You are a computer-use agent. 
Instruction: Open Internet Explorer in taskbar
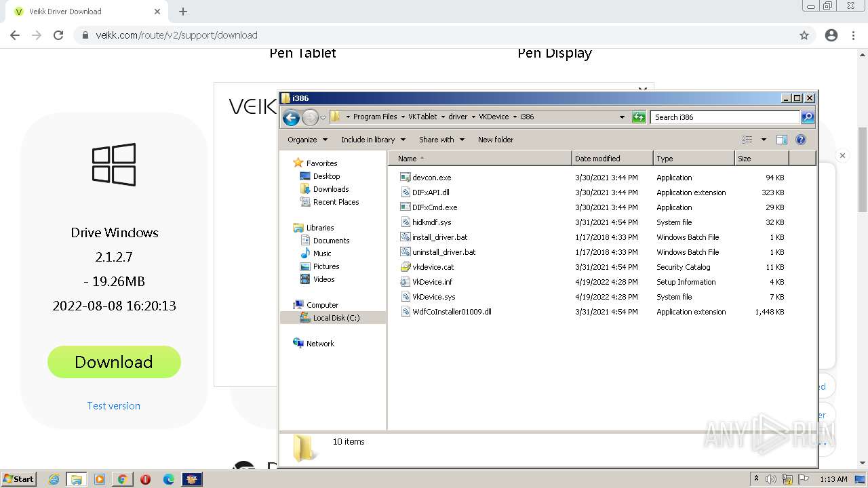click(x=54, y=479)
